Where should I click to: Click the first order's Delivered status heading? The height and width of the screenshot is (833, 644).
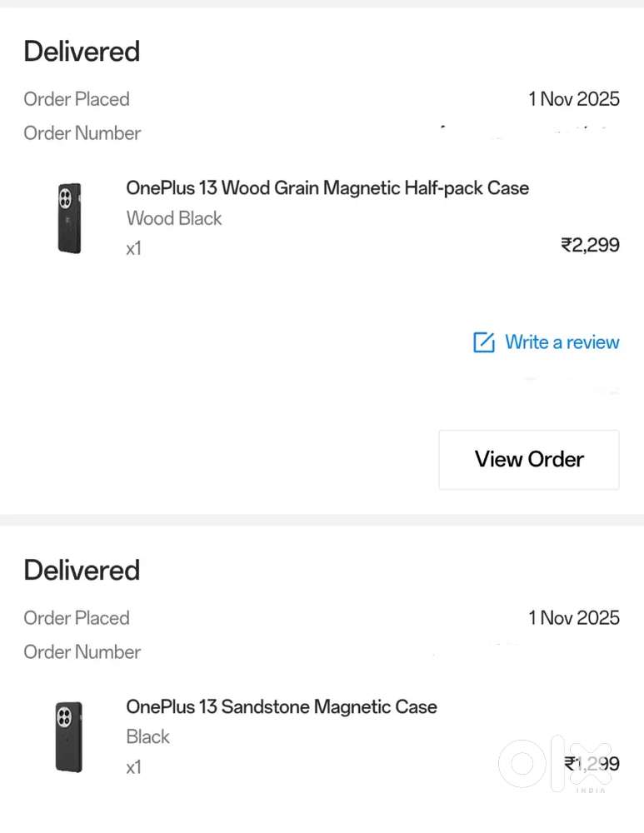(x=81, y=51)
